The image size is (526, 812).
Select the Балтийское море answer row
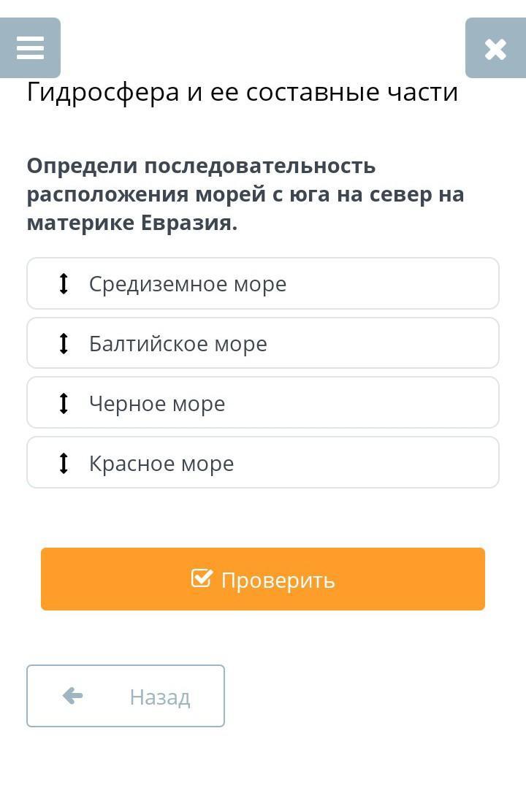pos(263,343)
